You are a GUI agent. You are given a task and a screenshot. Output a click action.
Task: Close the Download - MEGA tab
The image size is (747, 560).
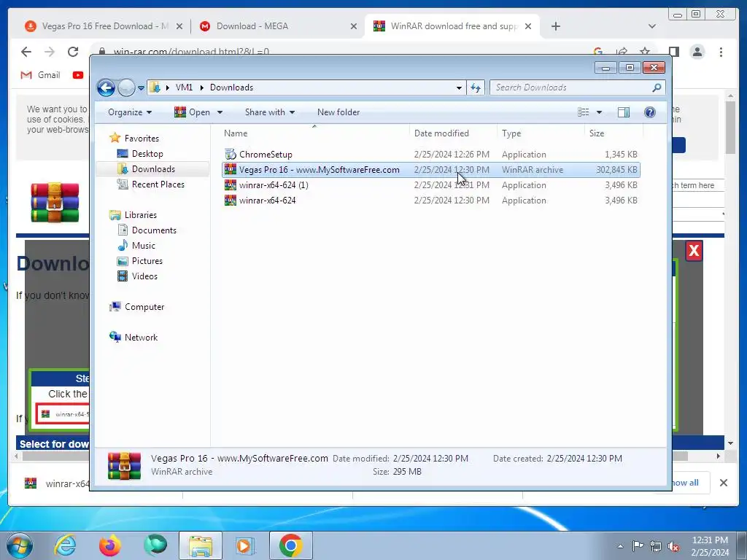[354, 26]
